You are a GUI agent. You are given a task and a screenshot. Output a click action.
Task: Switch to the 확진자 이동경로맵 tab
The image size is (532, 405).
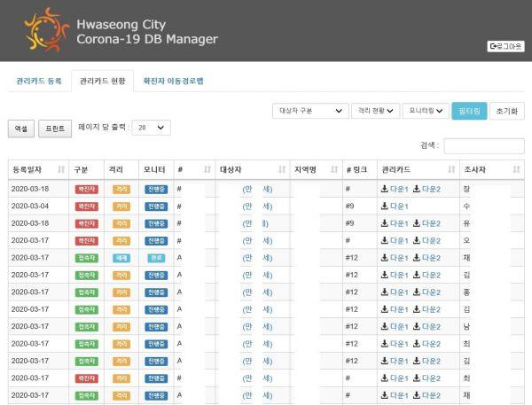pyautogui.click(x=174, y=82)
